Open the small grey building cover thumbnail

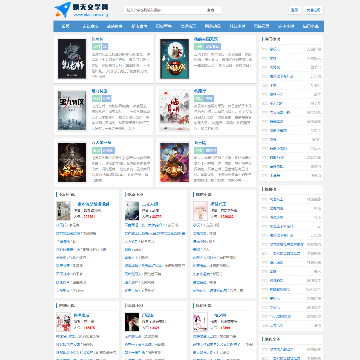(x=63, y=210)
